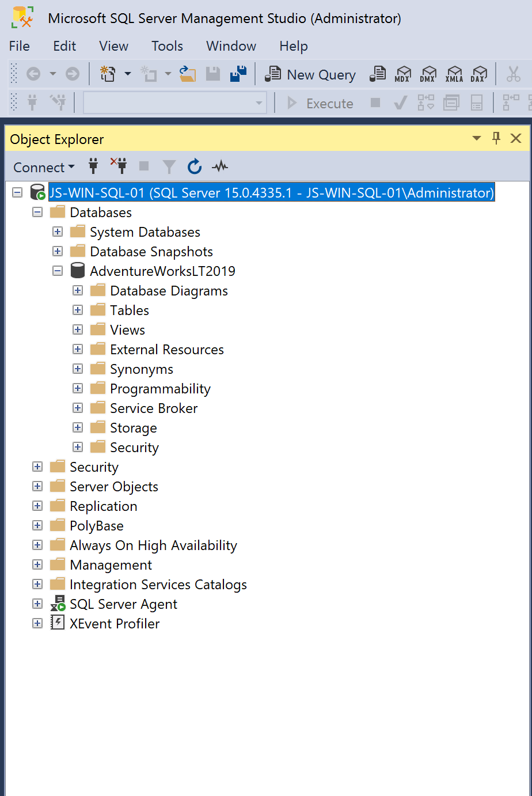Select Storage in the tree
532x796 pixels.
(x=134, y=428)
